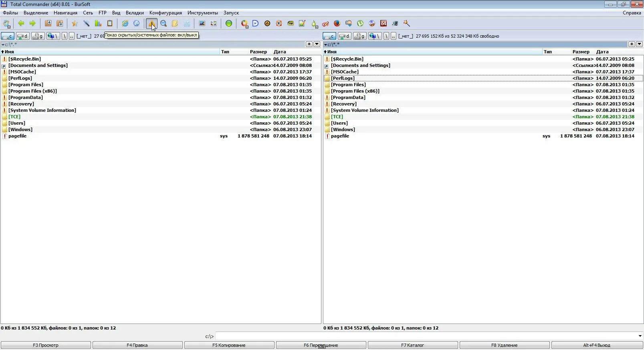The width and height of the screenshot is (644, 350).
Task: Select drive g in left panel
Action: pyautogui.click(x=38, y=36)
